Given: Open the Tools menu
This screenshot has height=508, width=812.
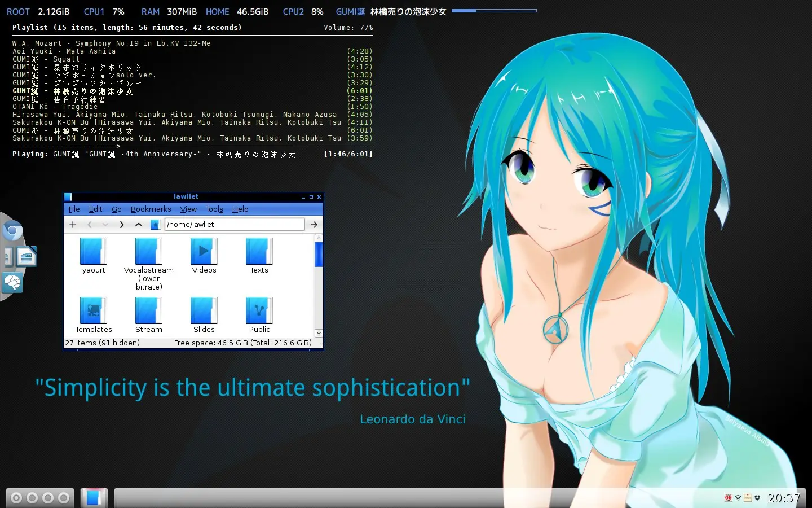Looking at the screenshot, I should (x=214, y=209).
